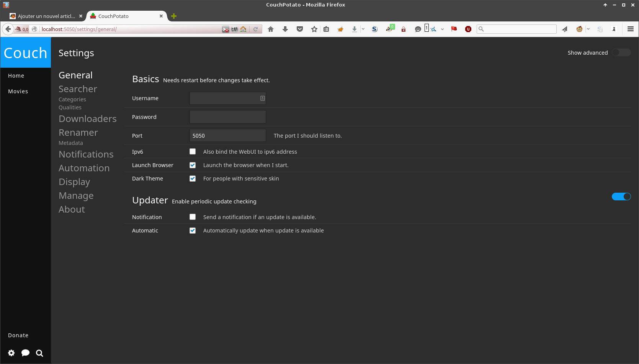
Task: Open the Categories subsection
Action: click(72, 99)
